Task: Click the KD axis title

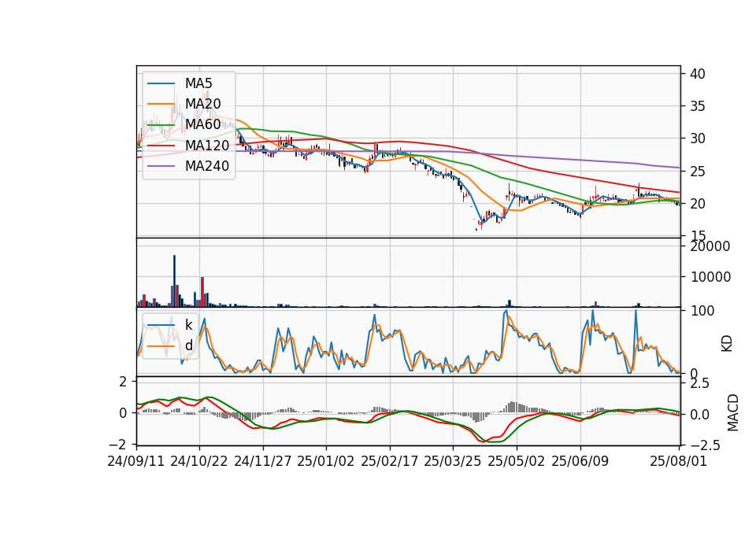Action: coord(727,343)
